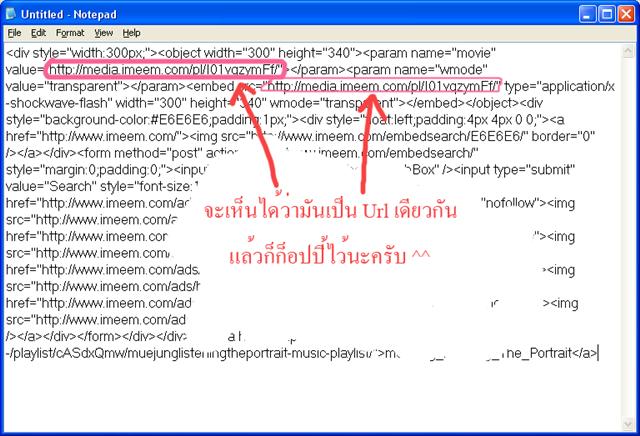Open the View menu
Image resolution: width=640 pixels, height=436 pixels.
click(104, 33)
